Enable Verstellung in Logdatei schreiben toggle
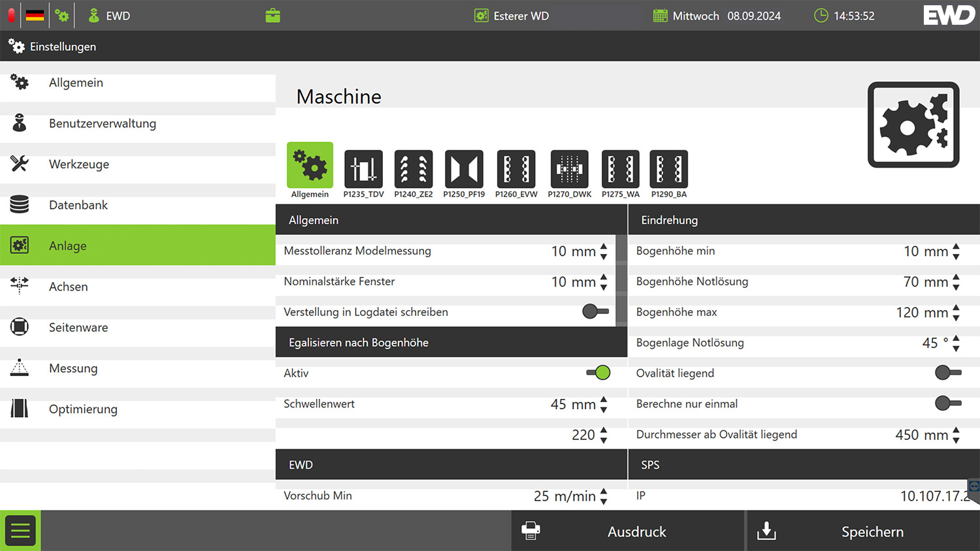980x551 pixels. point(595,311)
